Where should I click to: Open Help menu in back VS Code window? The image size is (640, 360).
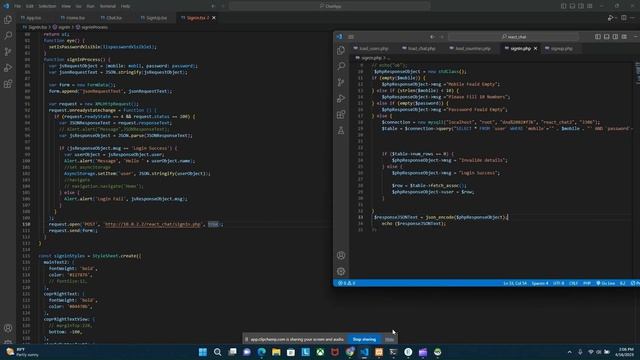[x=125, y=6]
